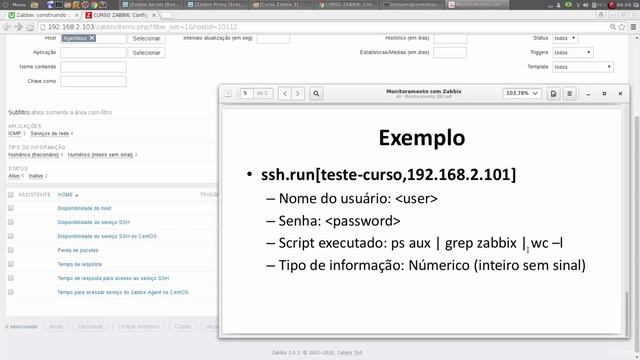Filter by 'Numérico (inteiro sem sinal)' link
This screenshot has height=360, width=640.
tap(100, 155)
